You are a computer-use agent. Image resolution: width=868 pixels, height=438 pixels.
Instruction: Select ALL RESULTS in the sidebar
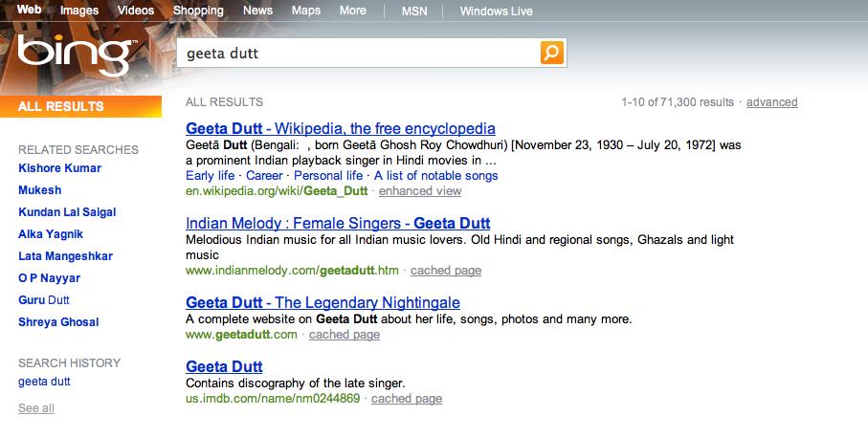(80, 106)
